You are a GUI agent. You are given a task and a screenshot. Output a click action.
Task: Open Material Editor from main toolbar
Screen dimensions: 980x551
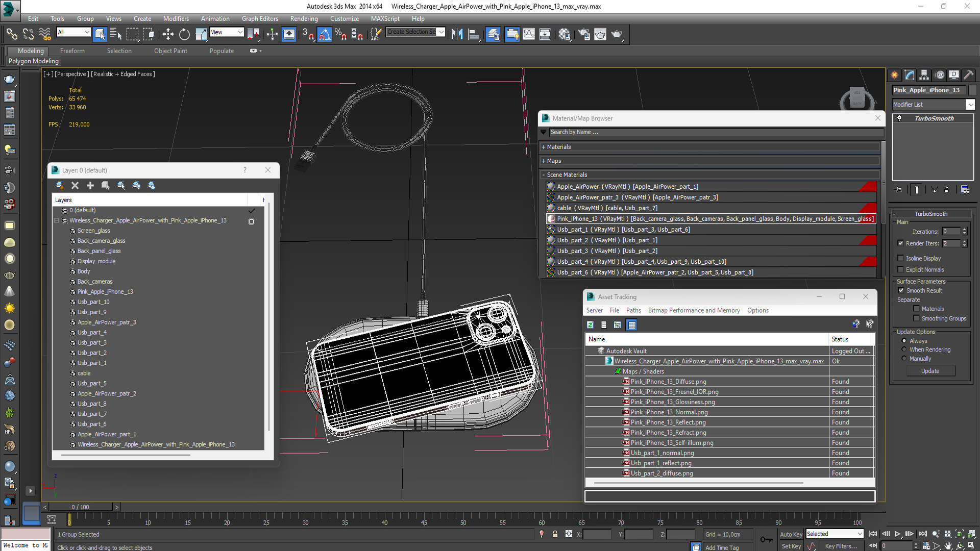pos(564,34)
